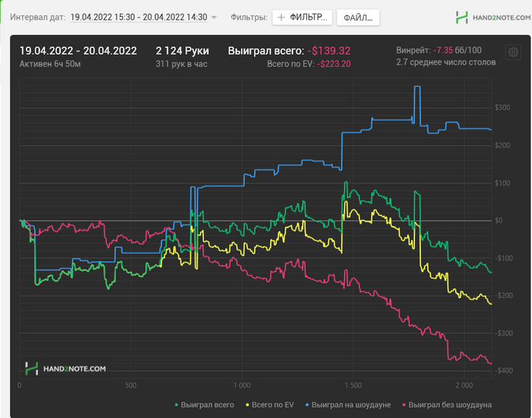
Task: Click the 19.04.2022 - 20.04.2022 chart heading
Action: click(x=78, y=51)
